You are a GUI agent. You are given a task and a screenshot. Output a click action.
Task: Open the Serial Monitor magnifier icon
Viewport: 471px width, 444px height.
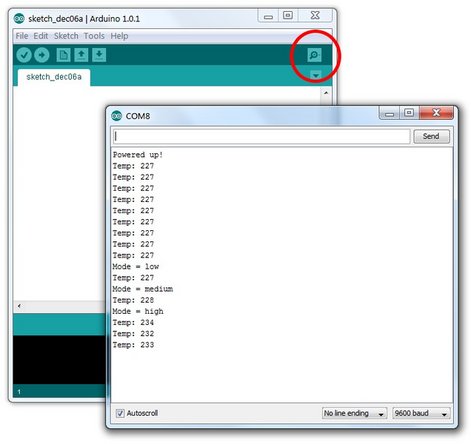[314, 55]
